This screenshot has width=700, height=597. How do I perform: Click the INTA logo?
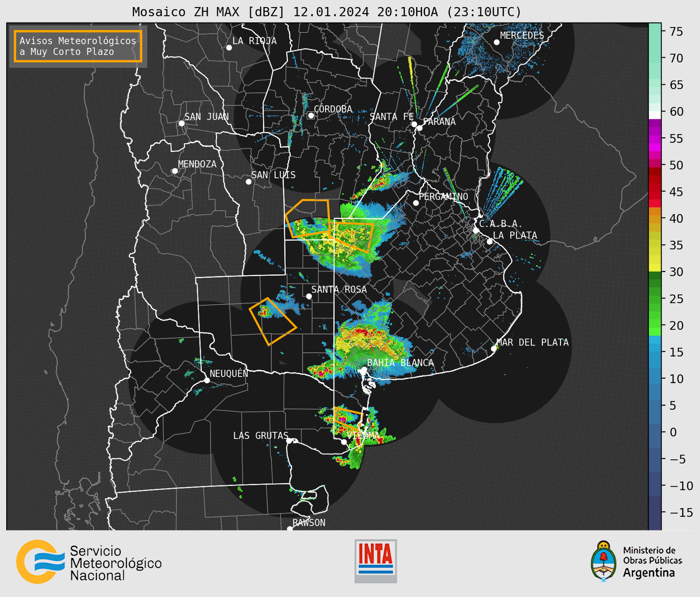pos(376,561)
